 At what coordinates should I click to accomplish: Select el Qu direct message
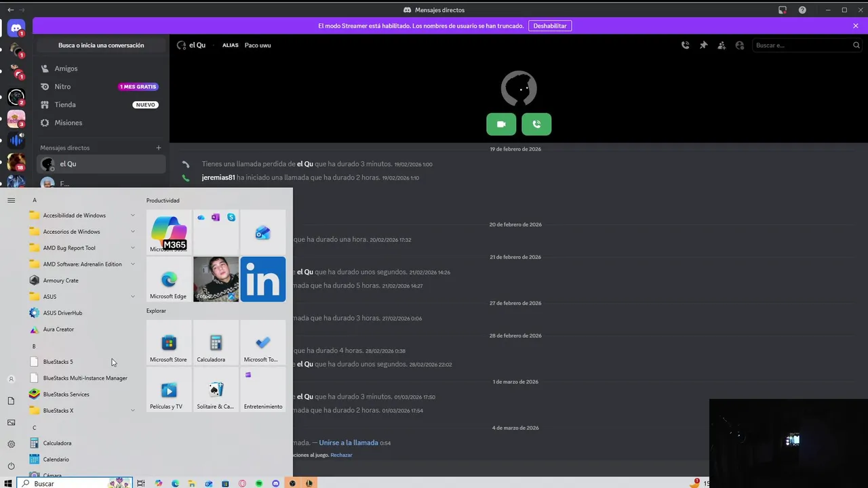point(100,164)
